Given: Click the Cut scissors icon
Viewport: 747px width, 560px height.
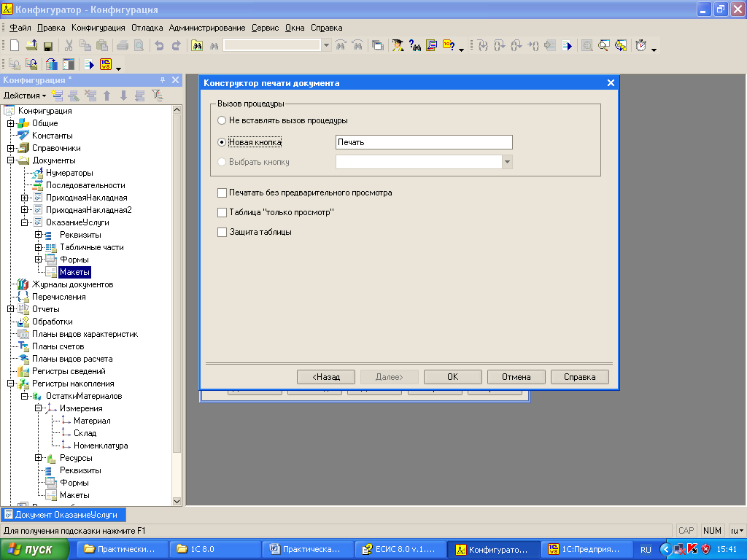Looking at the screenshot, I should 69,45.
